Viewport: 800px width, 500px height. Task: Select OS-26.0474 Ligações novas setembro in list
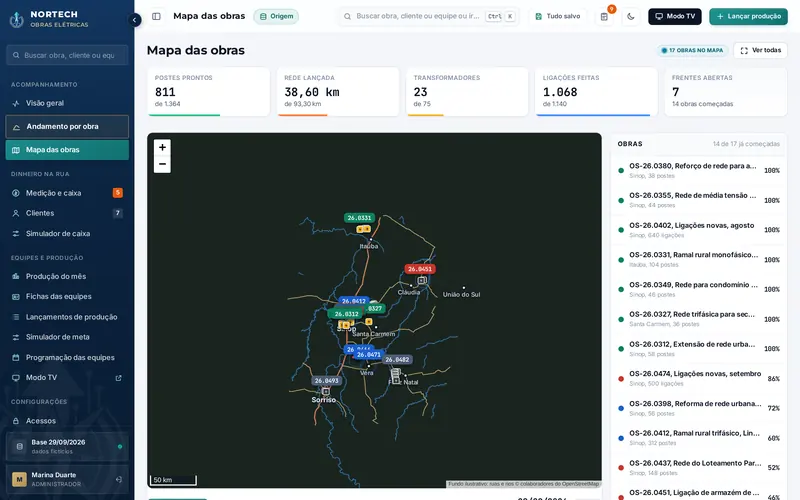[x=698, y=379]
